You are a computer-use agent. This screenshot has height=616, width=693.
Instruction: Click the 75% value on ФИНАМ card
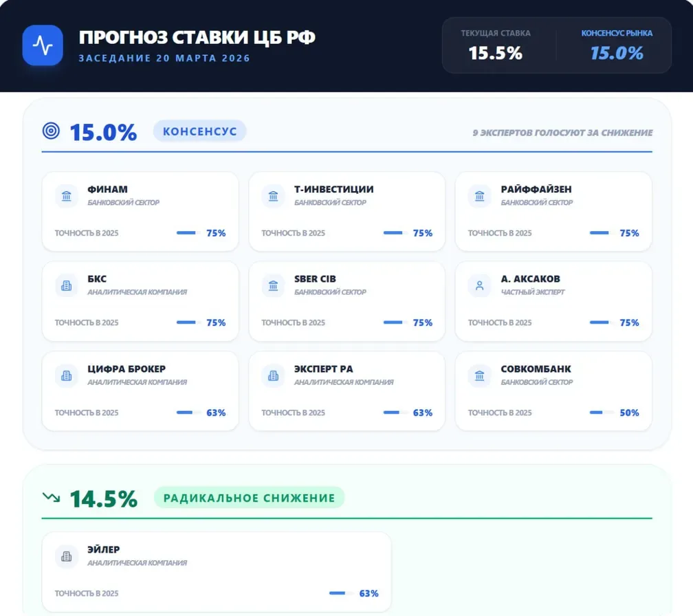(216, 233)
